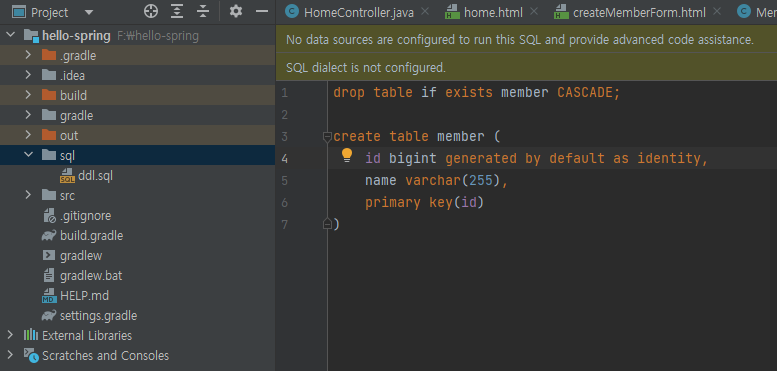Click the hello-spring module folder icon
777x371 pixels.
[x=31, y=35]
